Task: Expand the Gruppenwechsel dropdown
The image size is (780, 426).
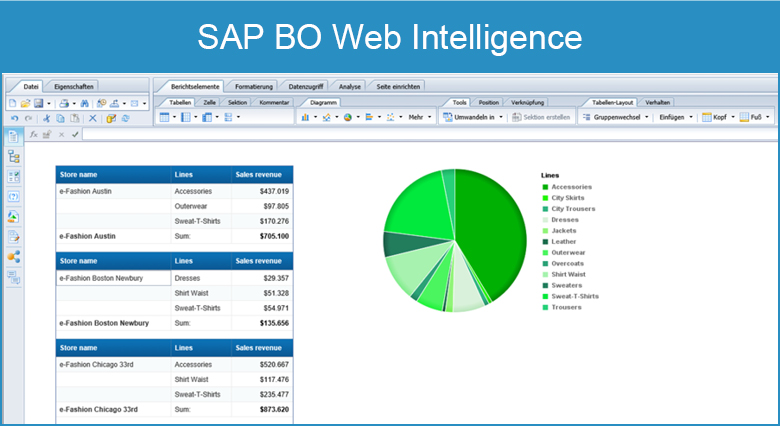Action: (x=647, y=117)
